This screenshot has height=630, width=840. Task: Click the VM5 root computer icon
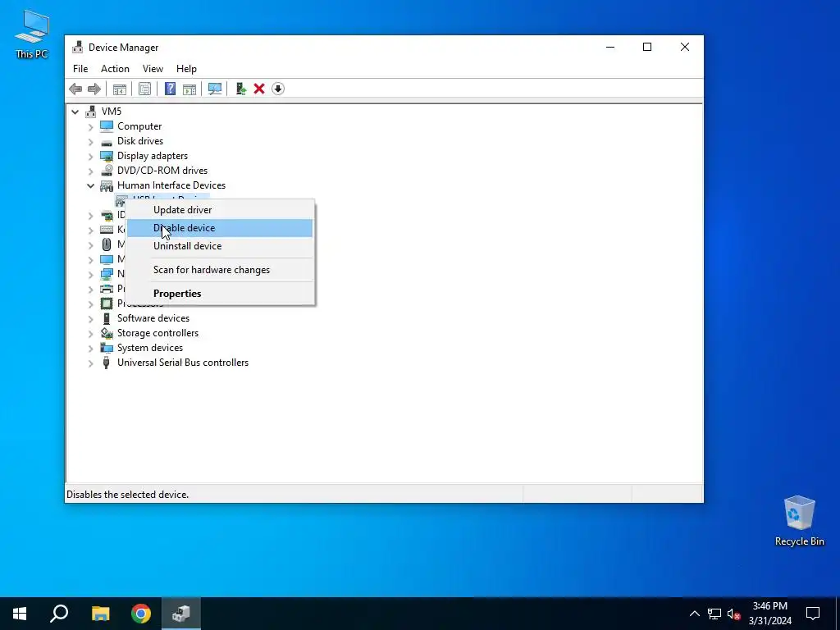[91, 112]
